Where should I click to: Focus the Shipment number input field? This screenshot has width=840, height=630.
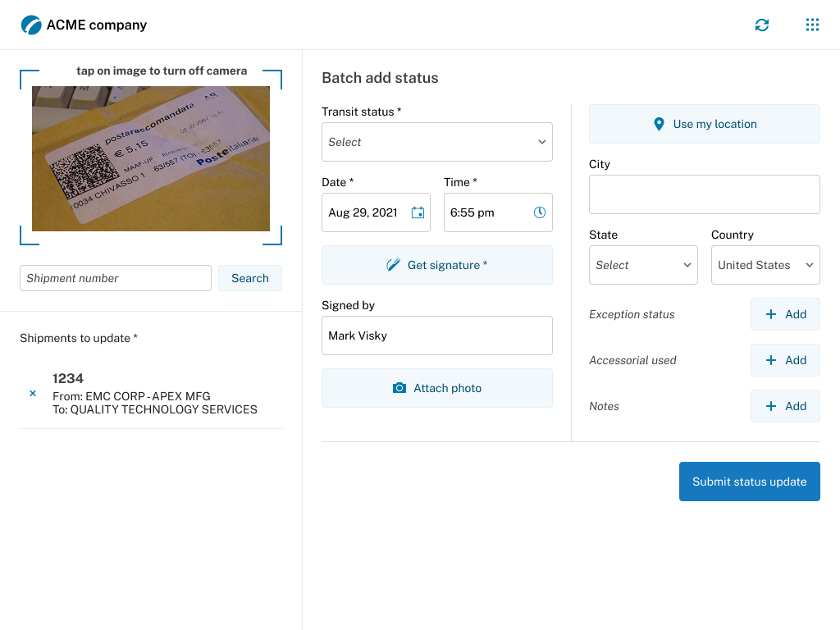coord(116,278)
